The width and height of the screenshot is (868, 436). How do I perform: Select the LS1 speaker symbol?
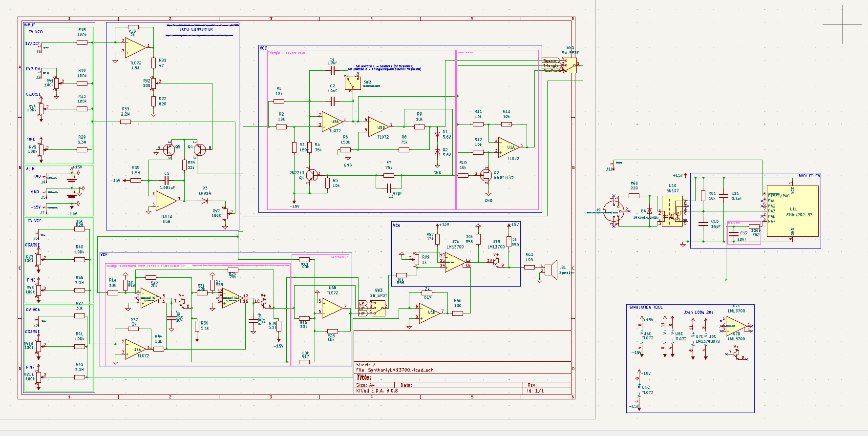click(x=551, y=270)
